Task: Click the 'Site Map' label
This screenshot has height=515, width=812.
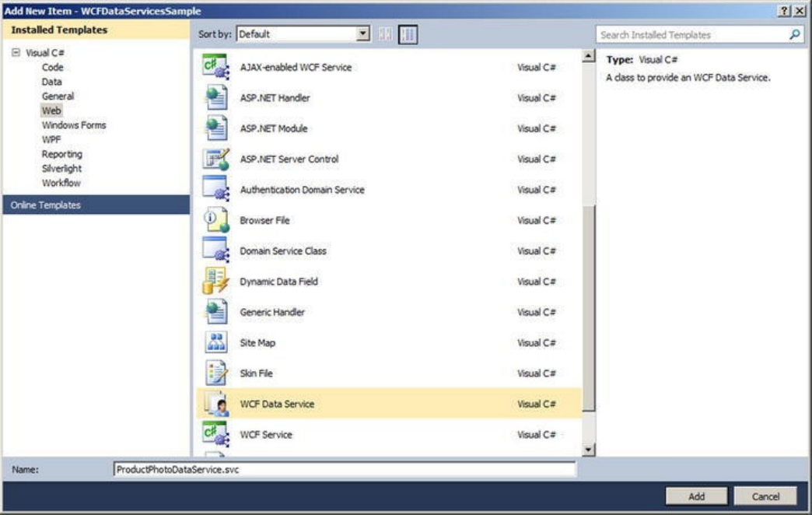Action: point(258,342)
